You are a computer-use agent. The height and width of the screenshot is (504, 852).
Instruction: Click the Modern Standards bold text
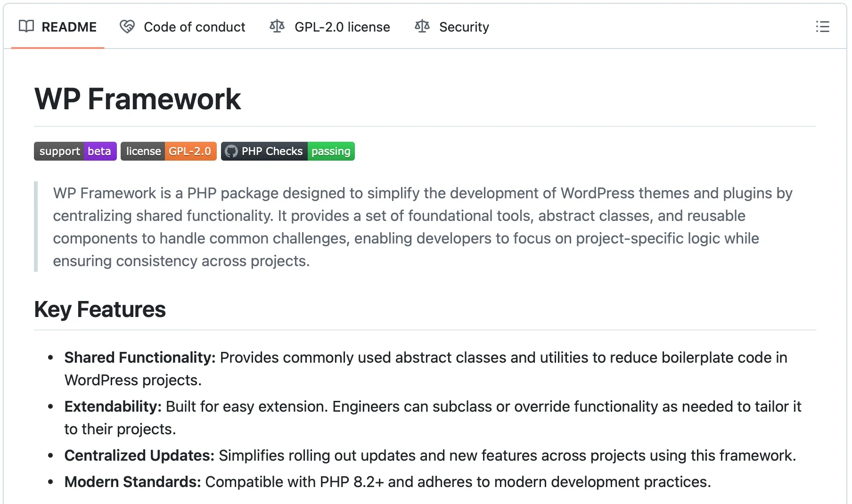133,482
